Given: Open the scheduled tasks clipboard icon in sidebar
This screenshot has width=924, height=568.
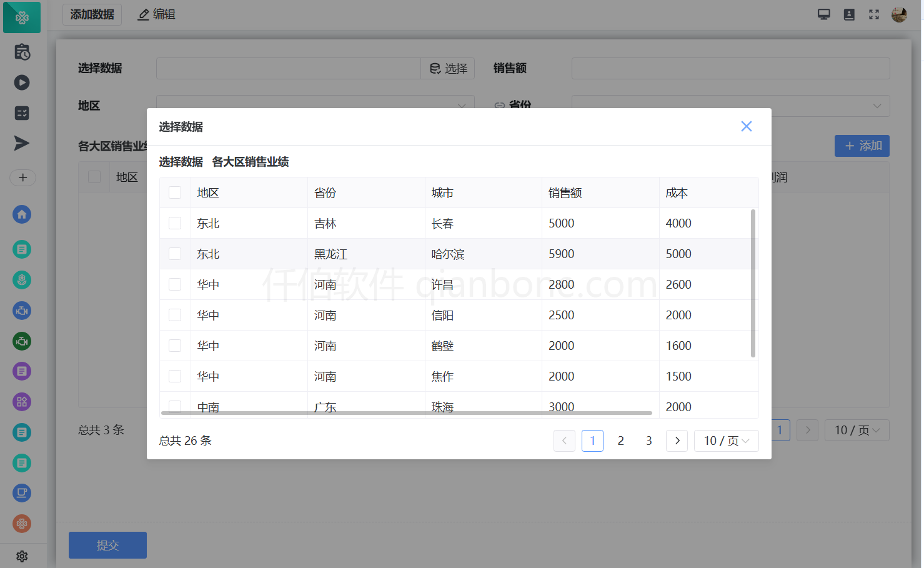Looking at the screenshot, I should click(22, 52).
